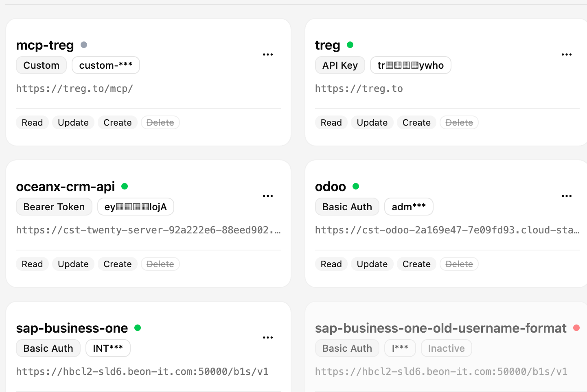Click the Basic Auth badge on odoo
The image size is (587, 392).
coord(347,207)
